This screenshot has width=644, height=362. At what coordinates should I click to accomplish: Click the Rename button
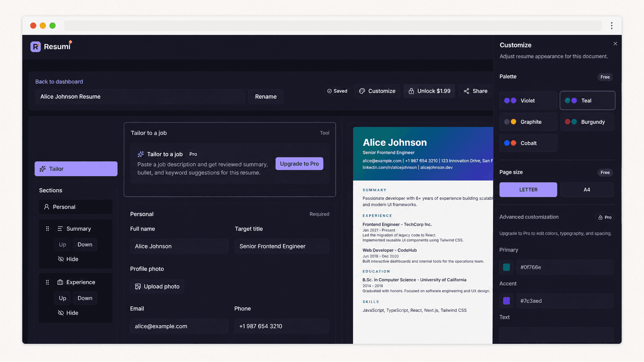coord(266,97)
